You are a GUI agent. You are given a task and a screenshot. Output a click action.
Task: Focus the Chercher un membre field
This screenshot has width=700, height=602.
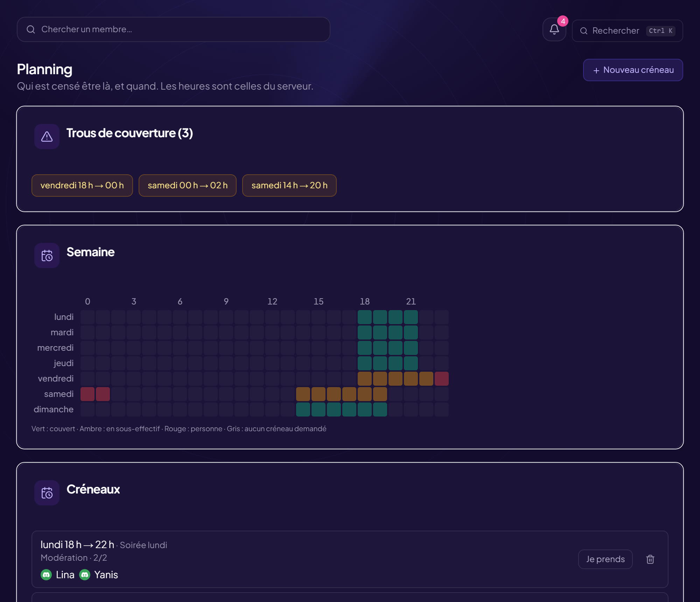[174, 29]
